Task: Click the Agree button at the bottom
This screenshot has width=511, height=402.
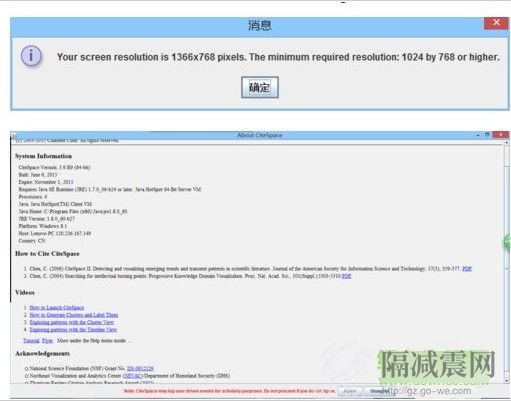Action: pyautogui.click(x=350, y=391)
